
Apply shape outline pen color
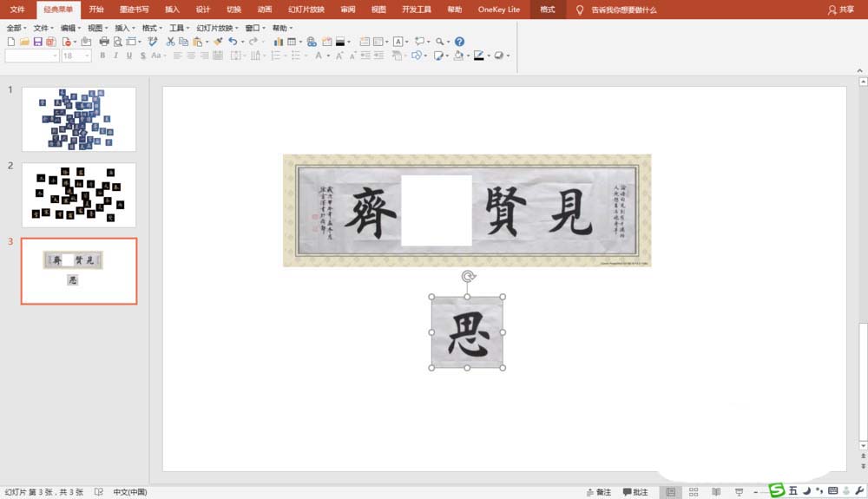(479, 56)
